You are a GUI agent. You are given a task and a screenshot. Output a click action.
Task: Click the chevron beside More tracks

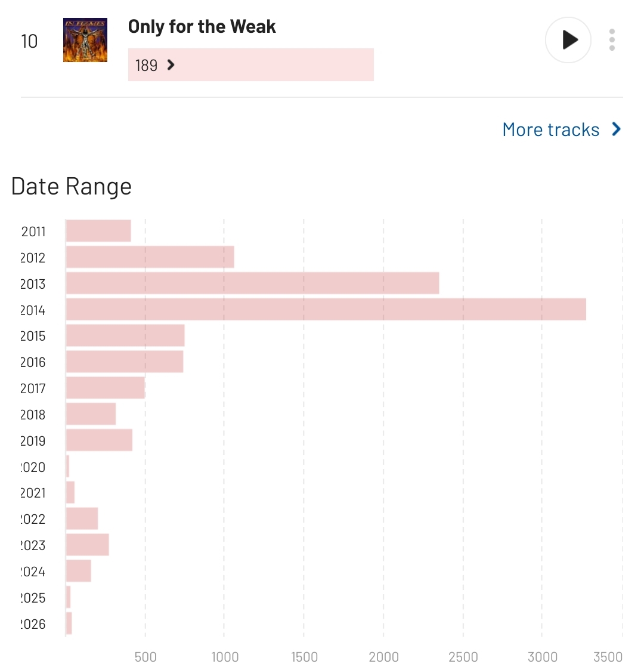[617, 129]
